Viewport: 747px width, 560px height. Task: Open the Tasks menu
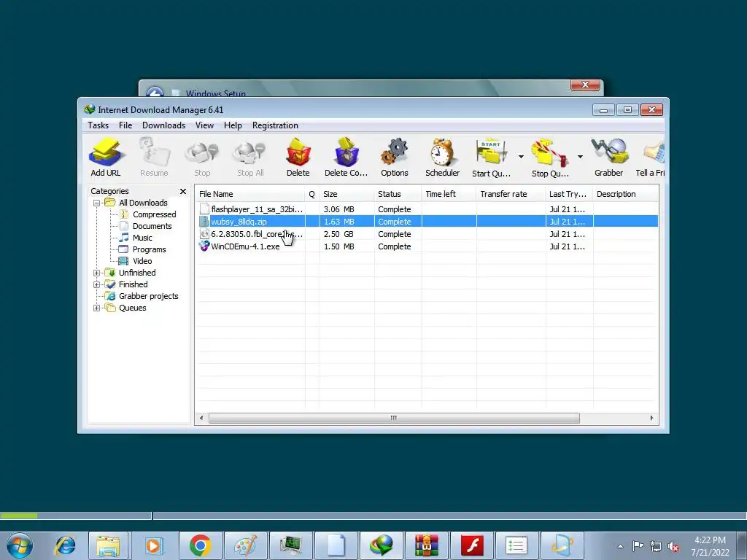pyautogui.click(x=98, y=125)
